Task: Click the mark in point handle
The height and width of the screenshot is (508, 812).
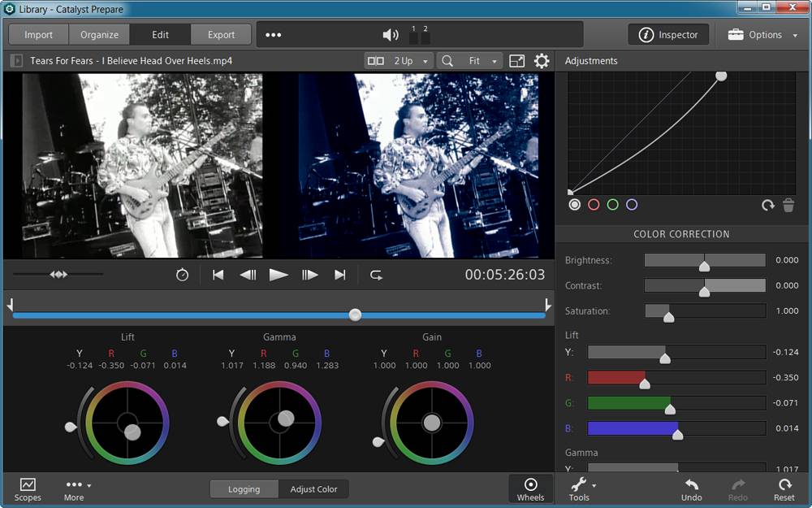Action: 10,304
